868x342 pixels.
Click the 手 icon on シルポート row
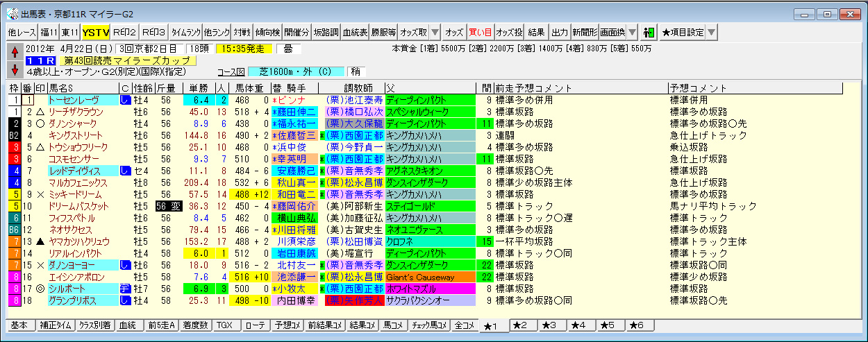click(125, 289)
